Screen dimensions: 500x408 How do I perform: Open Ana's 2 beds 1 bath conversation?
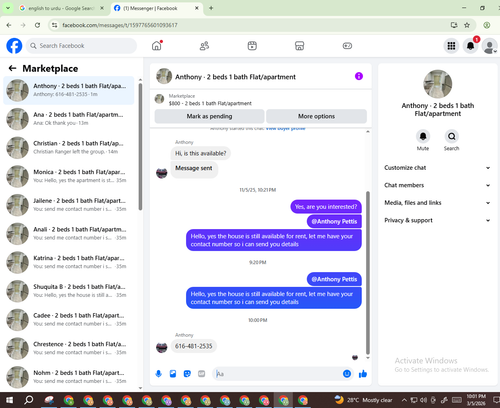[x=69, y=119]
